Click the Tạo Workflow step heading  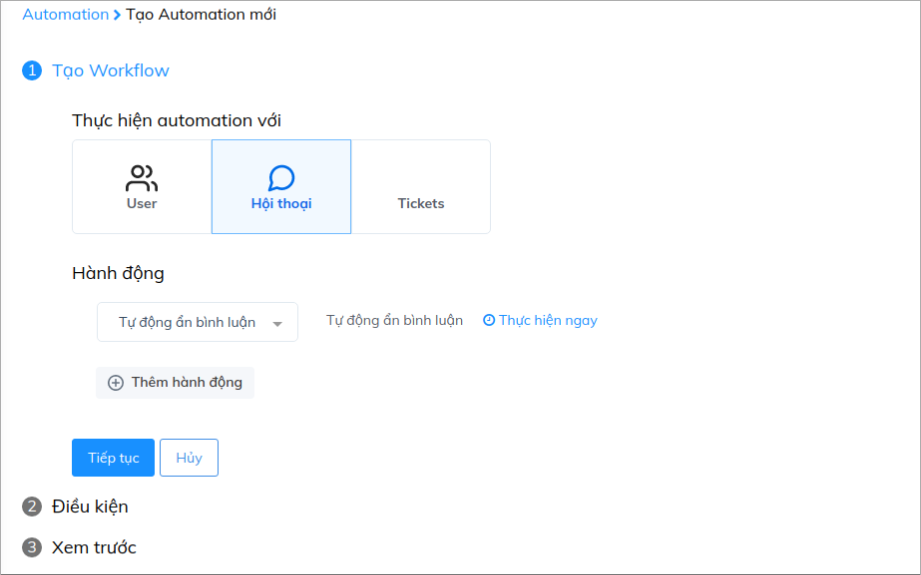pos(110,70)
